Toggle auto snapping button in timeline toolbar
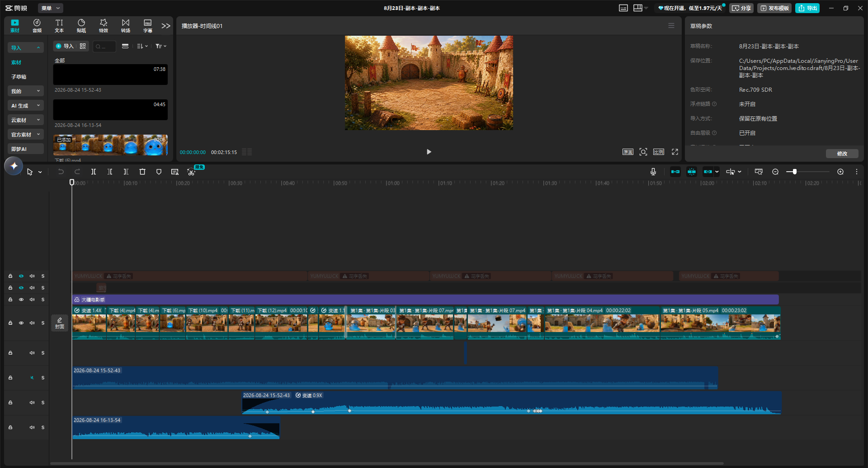868x468 pixels. coord(692,172)
